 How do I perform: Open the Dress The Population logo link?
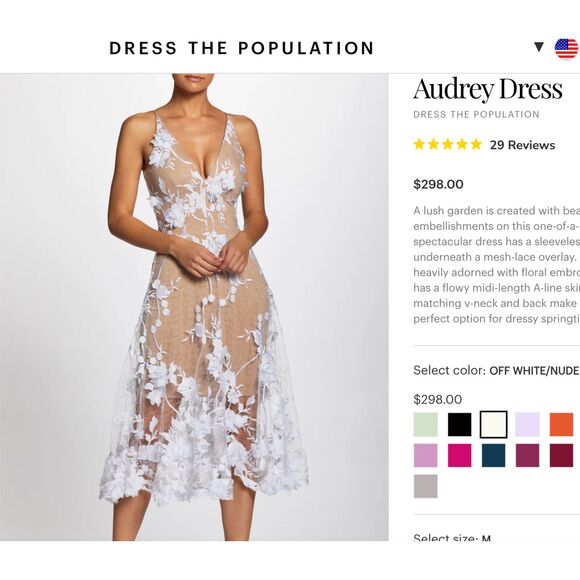[x=242, y=48]
